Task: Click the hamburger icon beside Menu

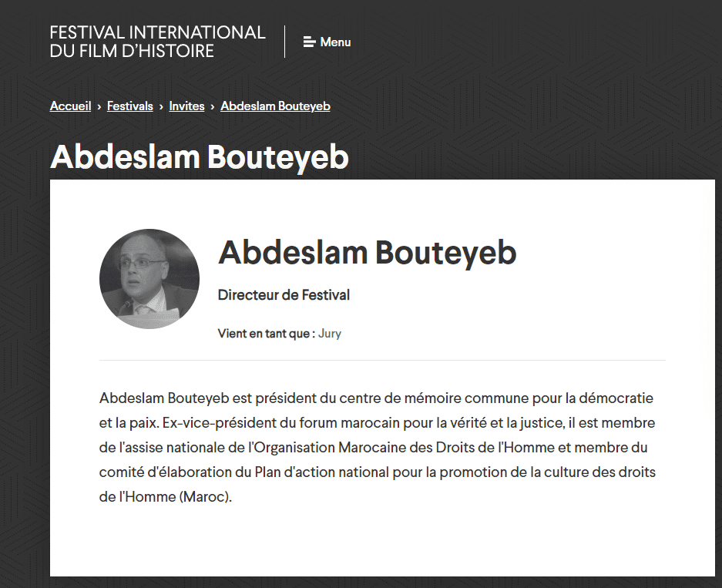Action: click(x=309, y=42)
